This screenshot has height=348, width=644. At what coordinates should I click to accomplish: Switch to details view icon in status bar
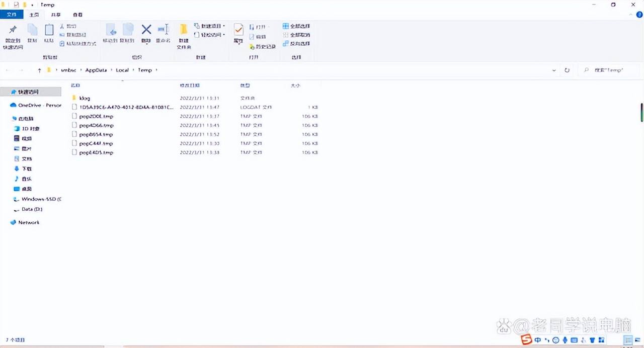[x=627, y=340]
